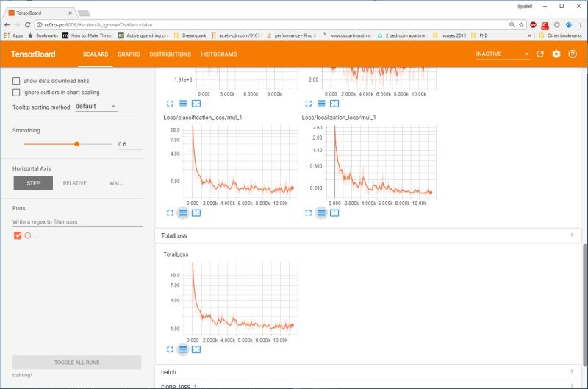This screenshot has width=588, height=389.
Task: Open TensorBoard help icon
Action: 573,54
